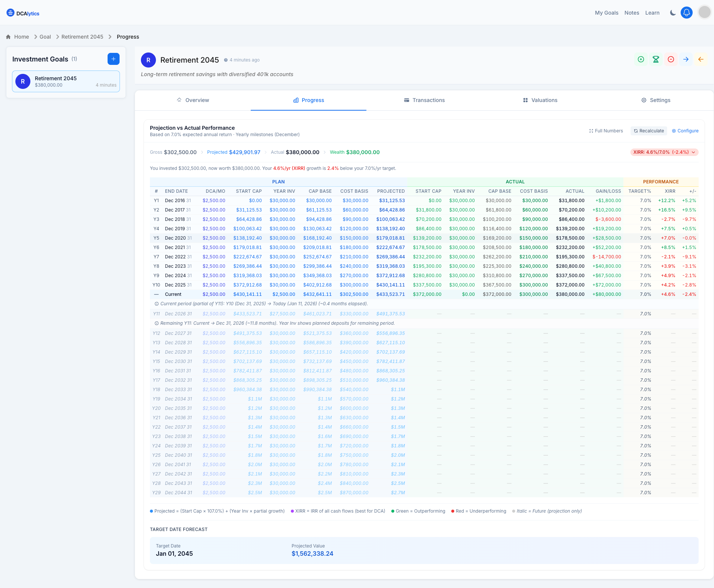The width and height of the screenshot is (714, 588).
Task: Switch to the Transactions tab
Action: pyautogui.click(x=424, y=100)
